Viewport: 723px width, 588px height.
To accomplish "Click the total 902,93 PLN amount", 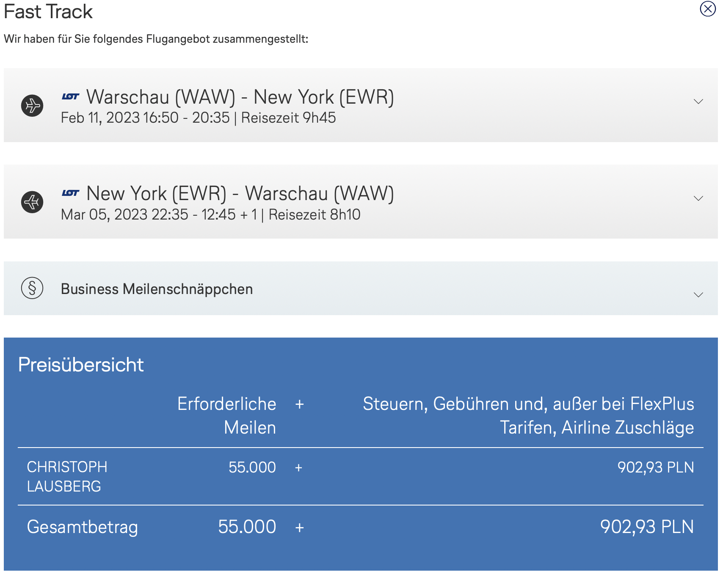I will tap(647, 527).
